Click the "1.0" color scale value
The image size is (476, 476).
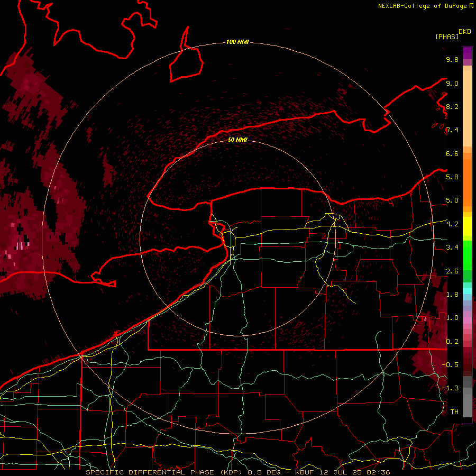coord(452,318)
